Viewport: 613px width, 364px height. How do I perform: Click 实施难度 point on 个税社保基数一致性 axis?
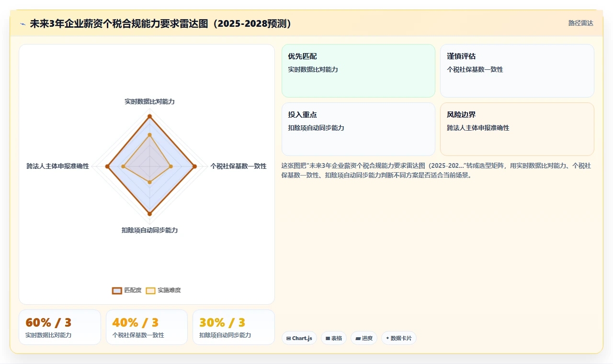tap(171, 166)
